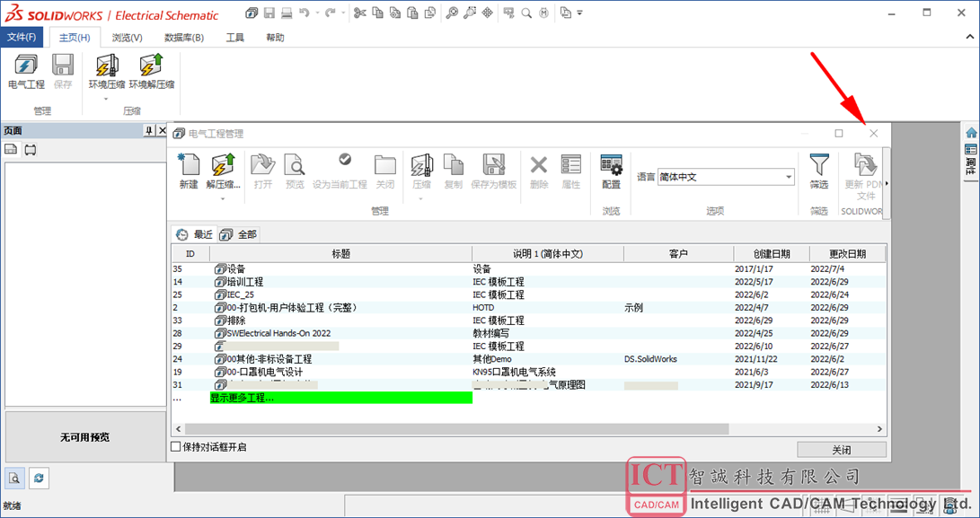Switch to the 全部 projects tab
The image size is (980, 518).
pyautogui.click(x=238, y=234)
